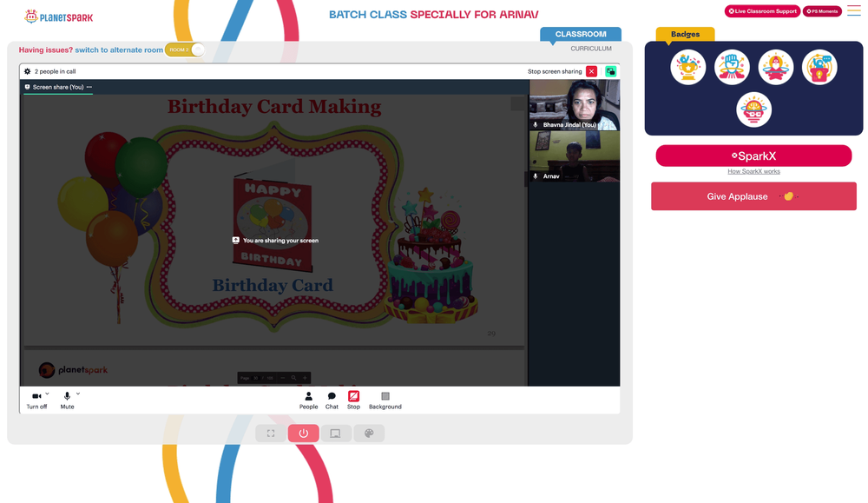
Task: Click the green picture-in-picture icon
Action: (610, 71)
